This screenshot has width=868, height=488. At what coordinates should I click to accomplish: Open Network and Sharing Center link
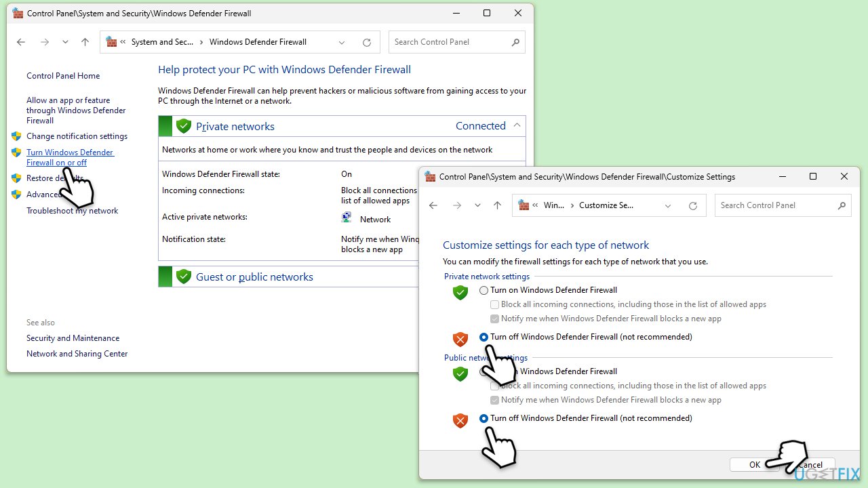77,354
